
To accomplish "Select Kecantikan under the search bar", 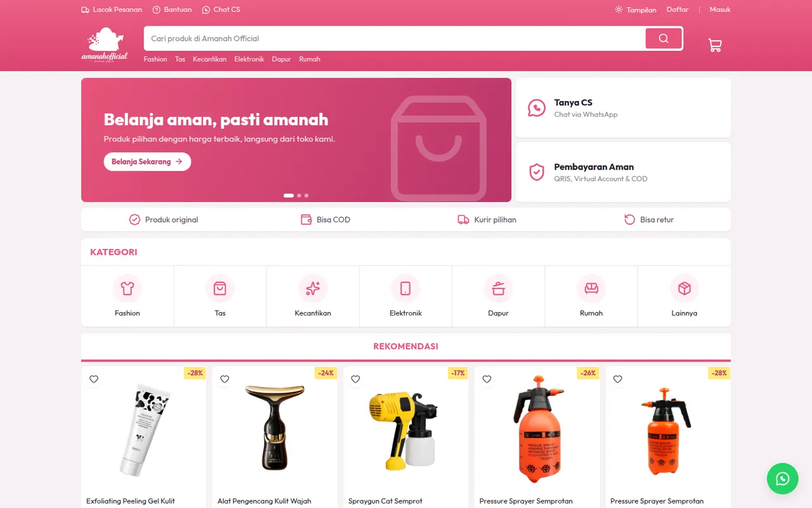I will coord(210,59).
